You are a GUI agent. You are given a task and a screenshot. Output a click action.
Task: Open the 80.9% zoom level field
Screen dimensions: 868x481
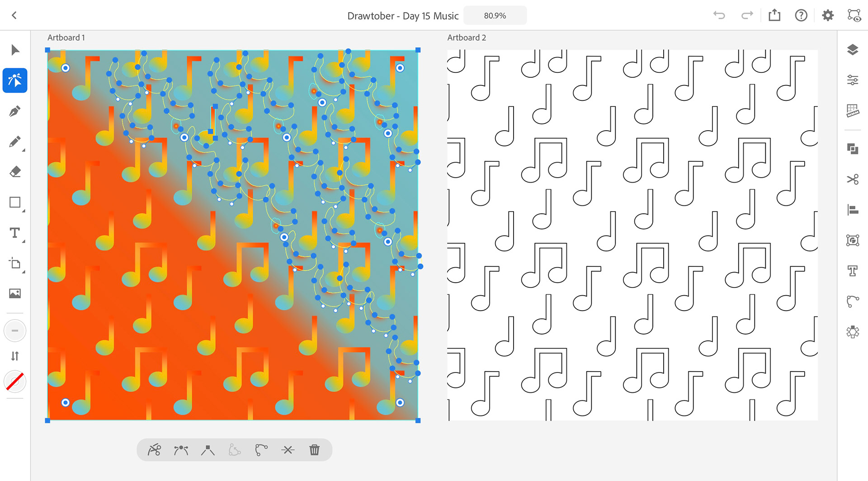point(495,15)
